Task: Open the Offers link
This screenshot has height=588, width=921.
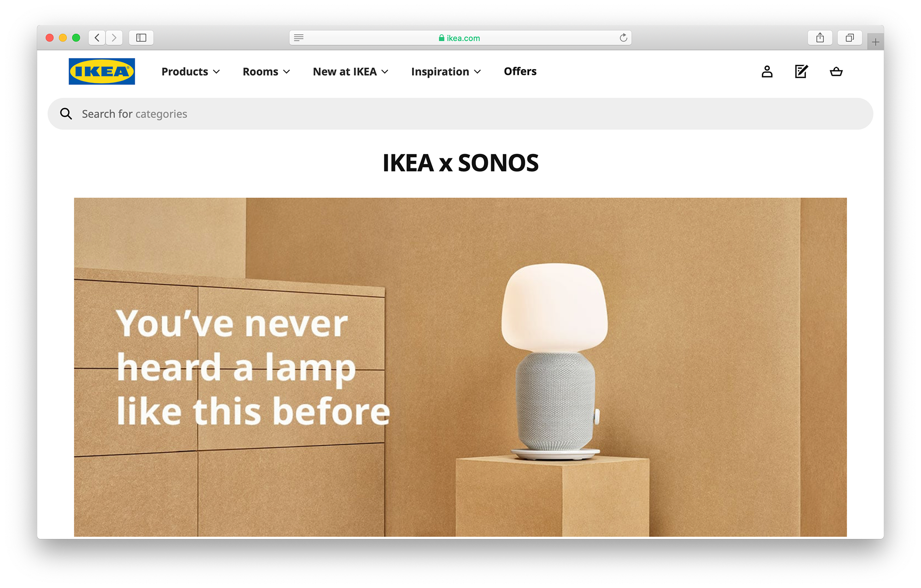Action: pyautogui.click(x=520, y=71)
